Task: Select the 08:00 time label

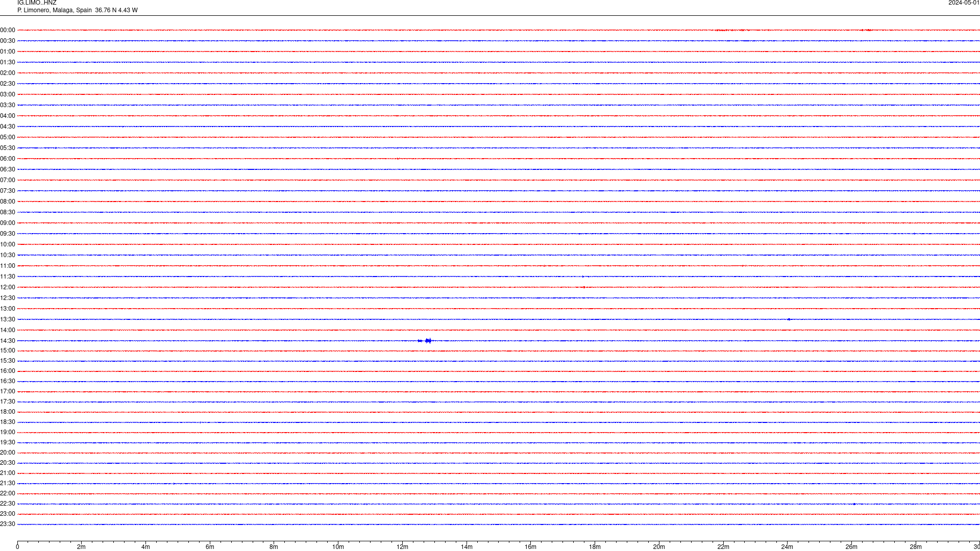Action: tap(8, 202)
